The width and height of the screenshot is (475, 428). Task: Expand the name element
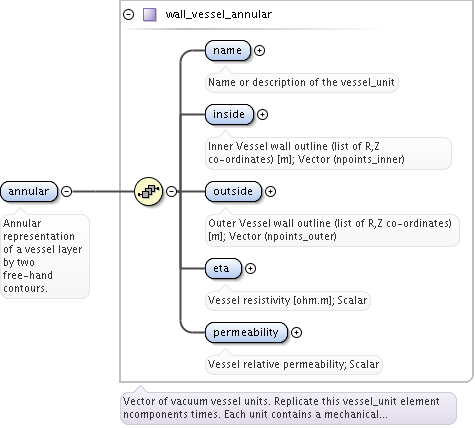click(x=259, y=50)
